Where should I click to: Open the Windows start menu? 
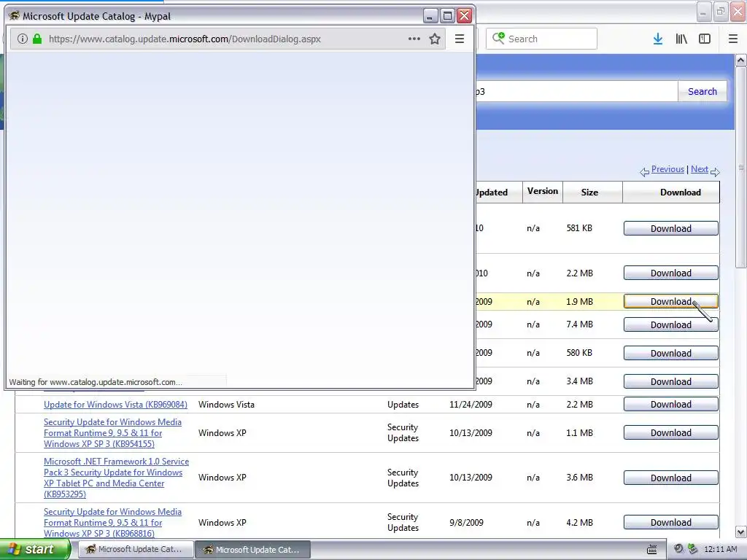35,550
